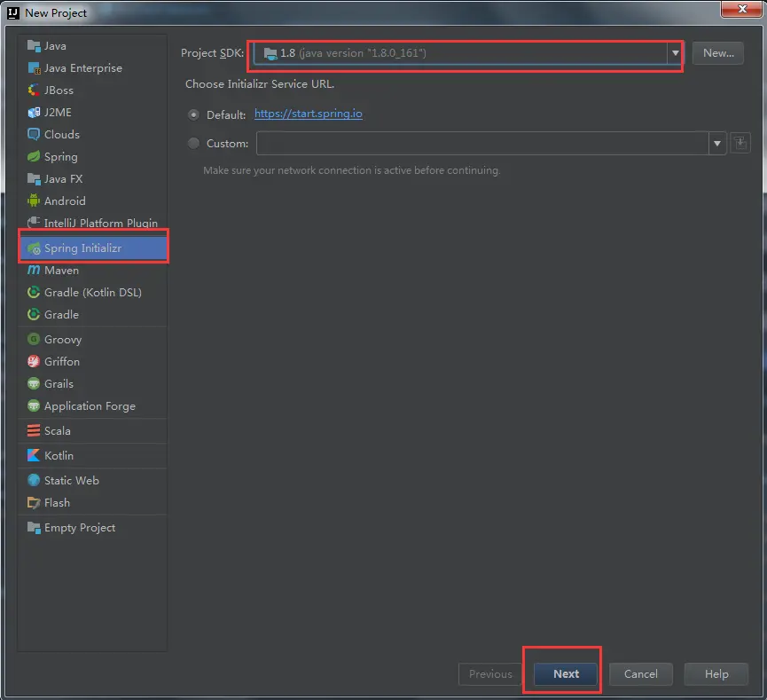Select the "Flash" list text
This screenshot has width=767, height=700.
pos(57,503)
